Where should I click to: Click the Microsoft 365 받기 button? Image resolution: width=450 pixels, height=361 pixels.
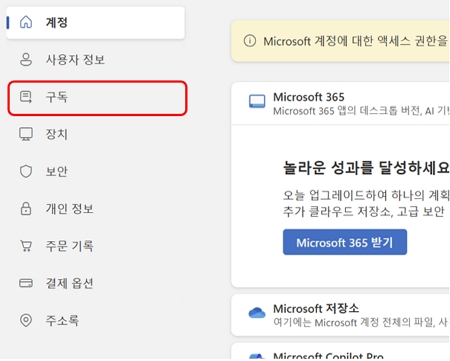tap(345, 242)
